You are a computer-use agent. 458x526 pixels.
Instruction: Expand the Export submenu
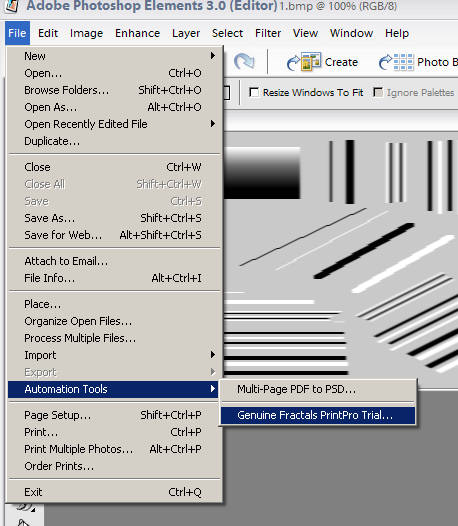[x=213, y=372]
